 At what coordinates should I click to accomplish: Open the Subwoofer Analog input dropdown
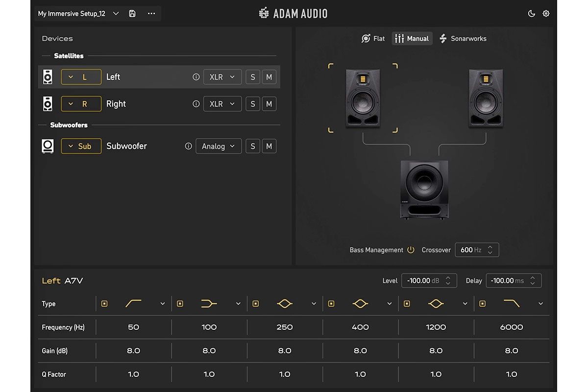click(x=219, y=146)
